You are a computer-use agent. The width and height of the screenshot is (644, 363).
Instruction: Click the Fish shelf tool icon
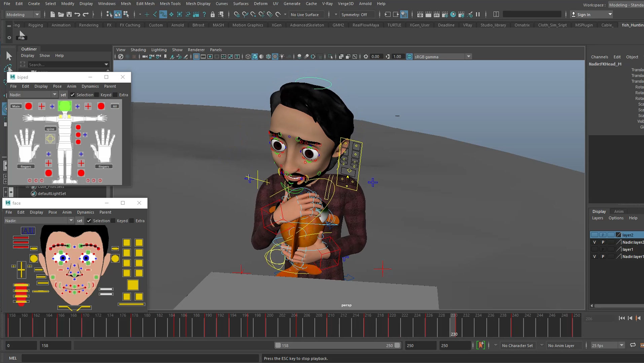tap(22, 35)
